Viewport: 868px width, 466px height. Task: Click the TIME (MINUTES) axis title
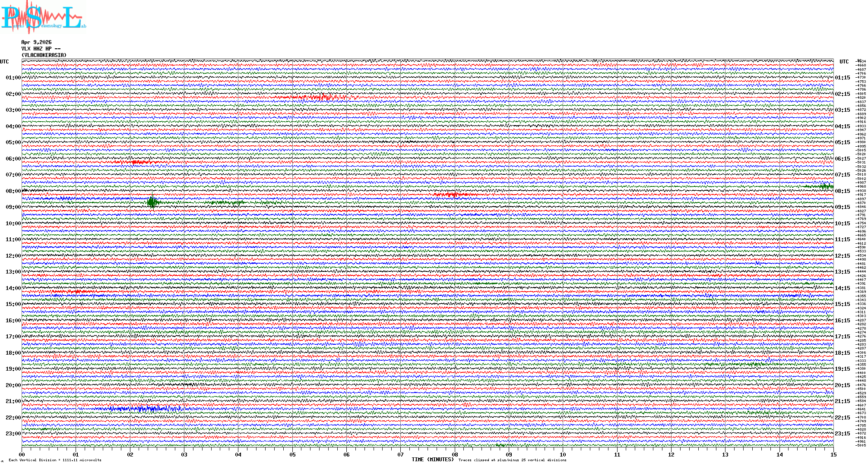pos(433,460)
